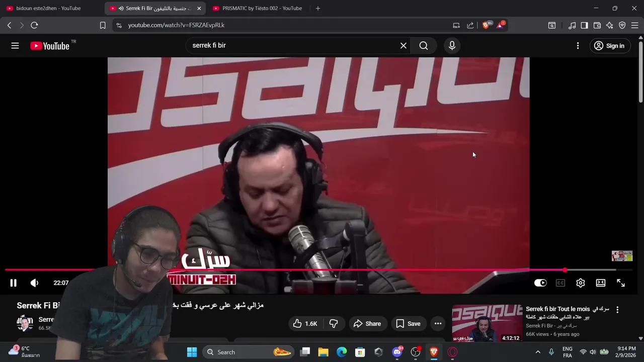Open Discord from taskbar
The height and width of the screenshot is (362, 644).
pos(397,352)
